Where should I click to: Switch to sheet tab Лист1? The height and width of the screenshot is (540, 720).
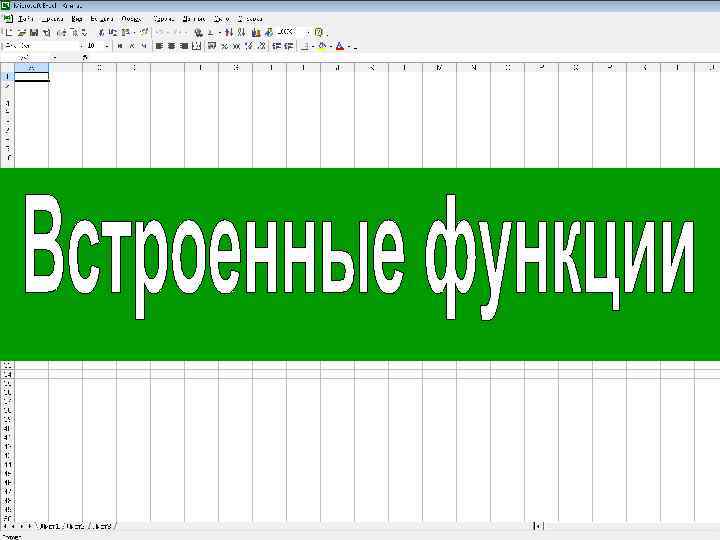pos(50,526)
